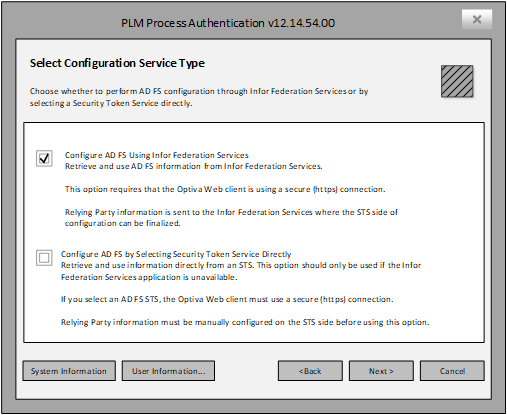
Task: Click the PLM Process Authentication title bar
Action: coord(228,23)
